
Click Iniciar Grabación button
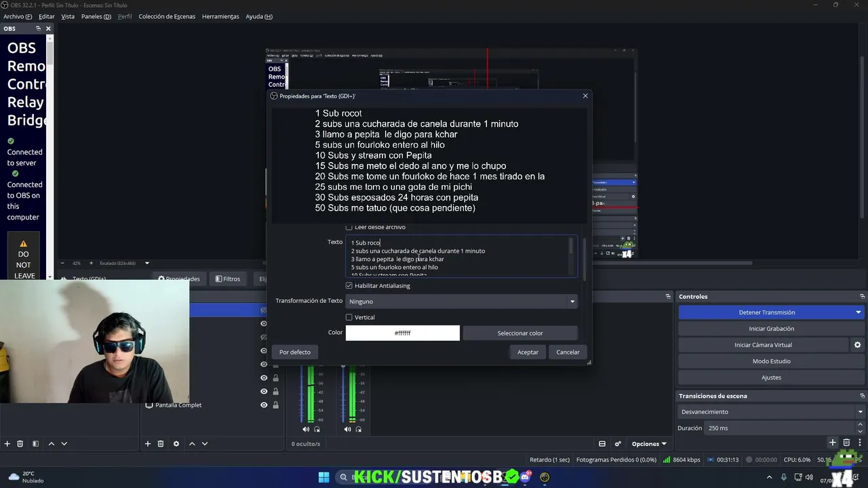[771, 329]
